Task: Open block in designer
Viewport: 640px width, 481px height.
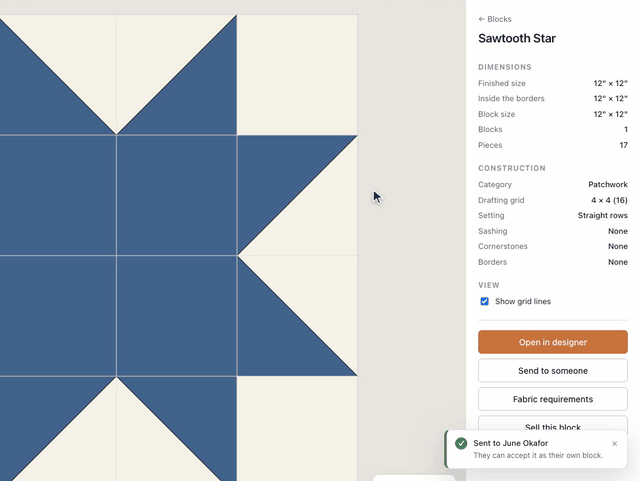Action: 553,342
